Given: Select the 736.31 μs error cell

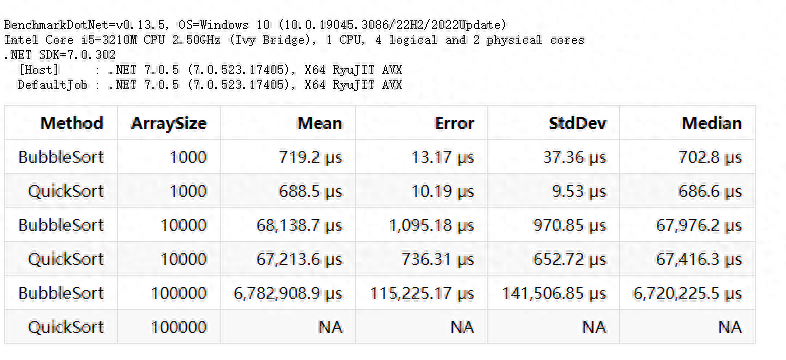Looking at the screenshot, I should 438,260.
